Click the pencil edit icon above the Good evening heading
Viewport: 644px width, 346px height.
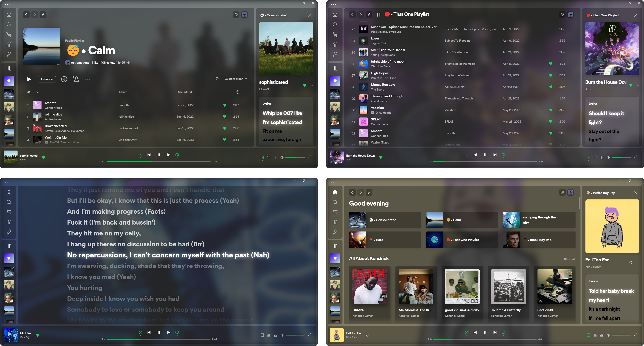click(369, 192)
